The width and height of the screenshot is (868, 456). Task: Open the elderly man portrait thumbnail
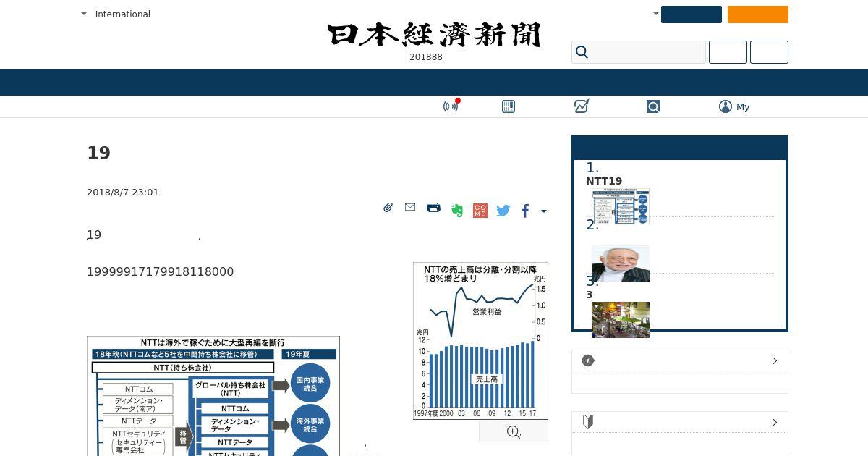[x=621, y=263]
